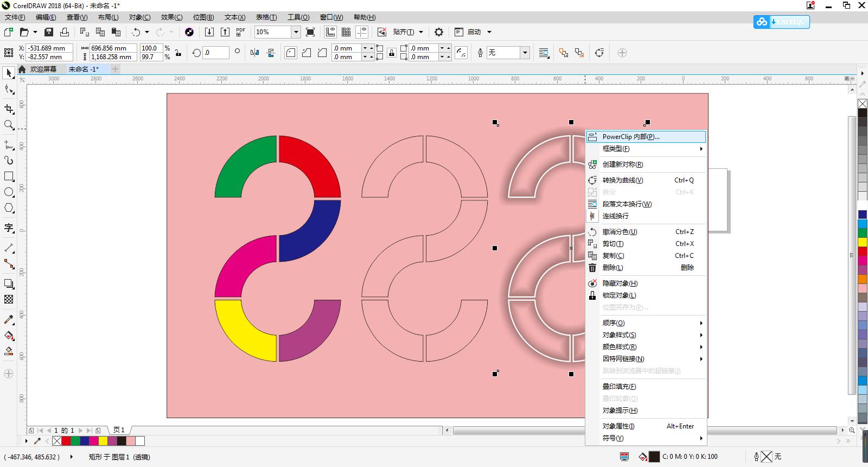Pick the red swatch in document palette

click(x=66, y=441)
